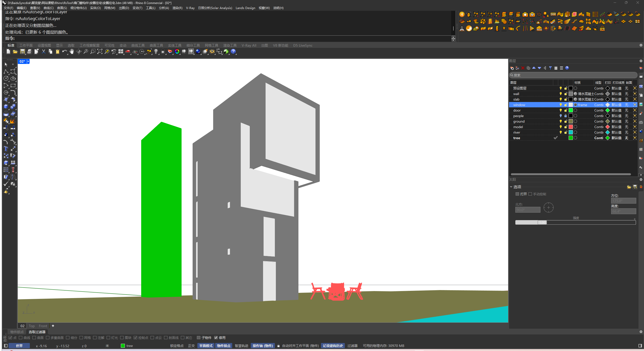Open the 曲面(S) menu
The height and width of the screenshot is (351, 644).
click(62, 8)
